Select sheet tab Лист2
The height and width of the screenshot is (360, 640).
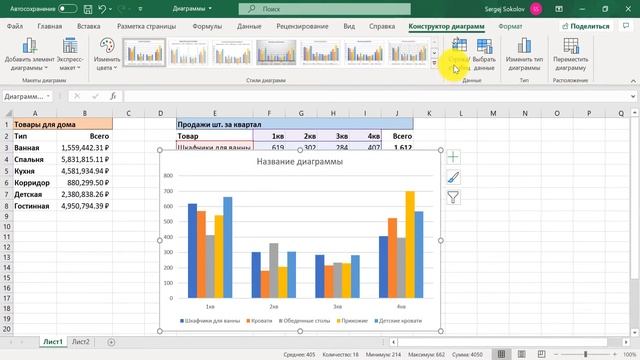[80, 342]
